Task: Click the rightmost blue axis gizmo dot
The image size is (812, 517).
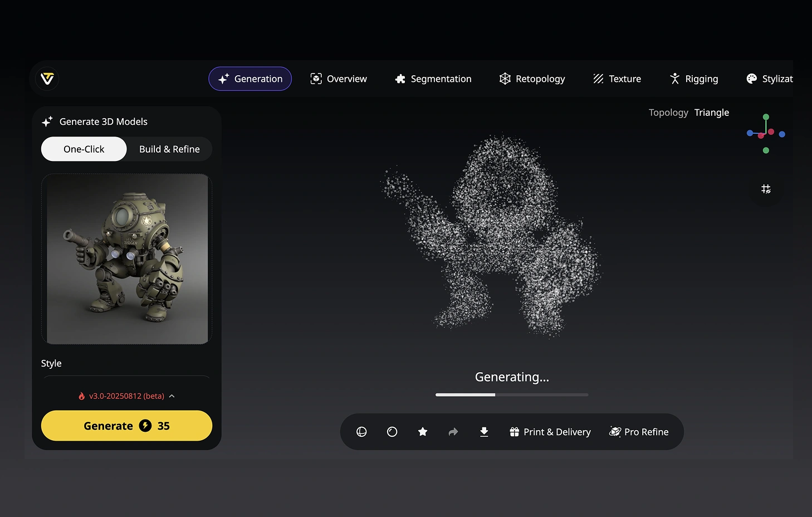Action: click(782, 134)
